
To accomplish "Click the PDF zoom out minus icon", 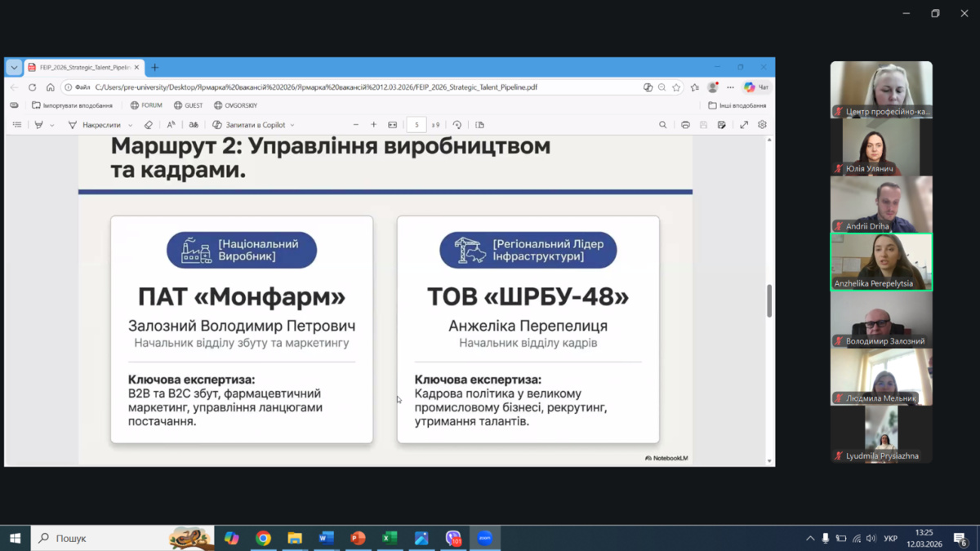I will 356,125.
